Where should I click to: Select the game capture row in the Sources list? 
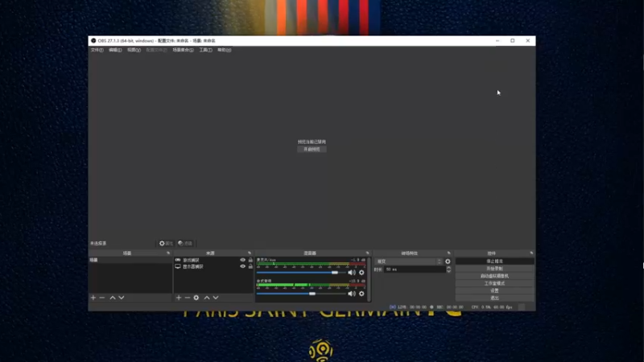point(213,260)
